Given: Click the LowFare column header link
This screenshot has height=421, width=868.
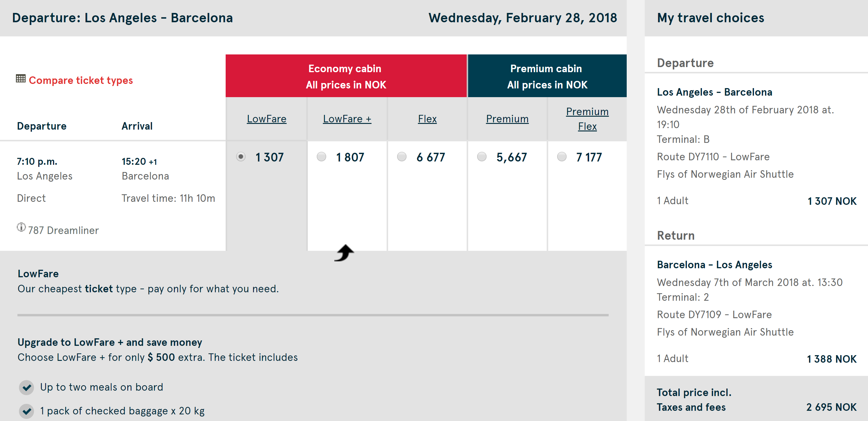Looking at the screenshot, I should coord(267,119).
